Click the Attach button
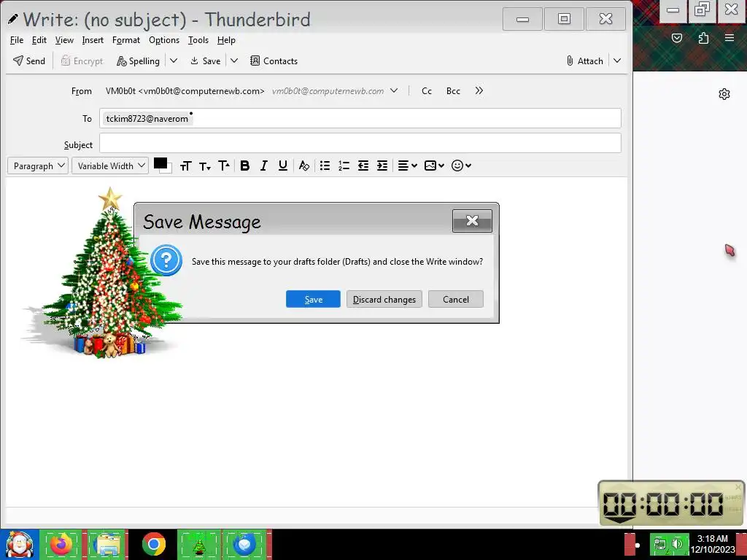 coord(584,61)
